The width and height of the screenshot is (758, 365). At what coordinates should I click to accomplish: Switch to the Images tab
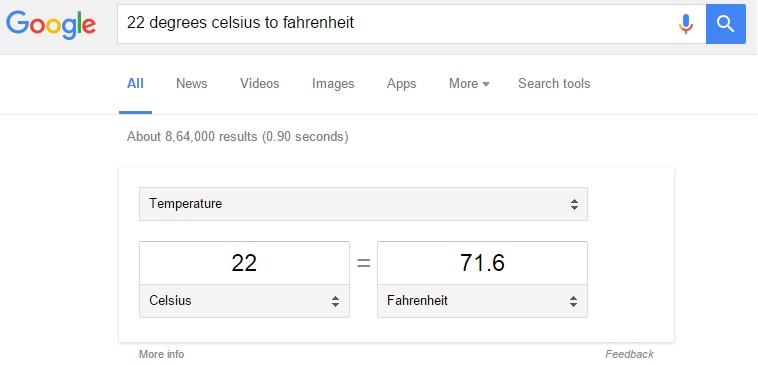pyautogui.click(x=333, y=84)
